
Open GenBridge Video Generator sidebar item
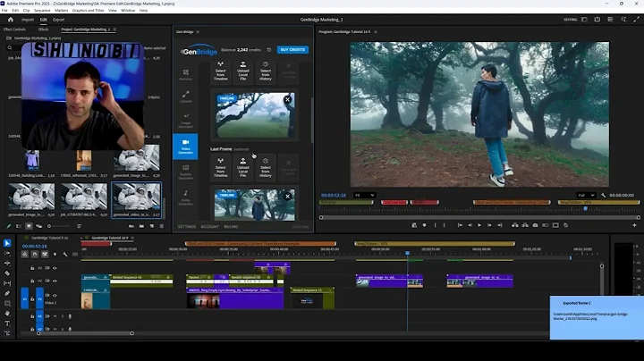pyautogui.click(x=185, y=147)
